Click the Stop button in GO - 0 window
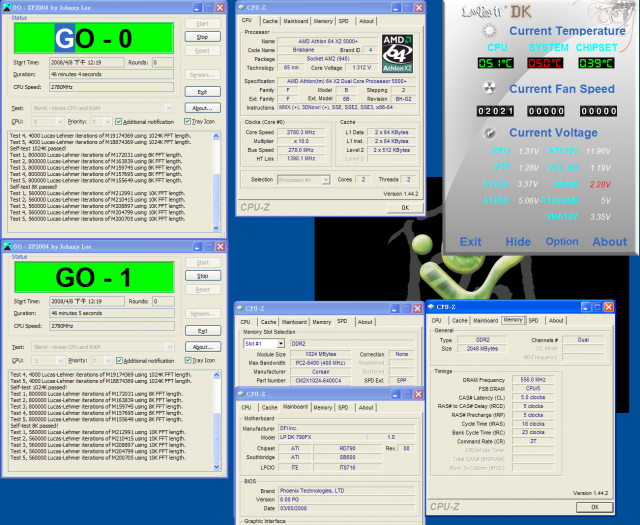Screen dimensions: 640x525 point(202,37)
